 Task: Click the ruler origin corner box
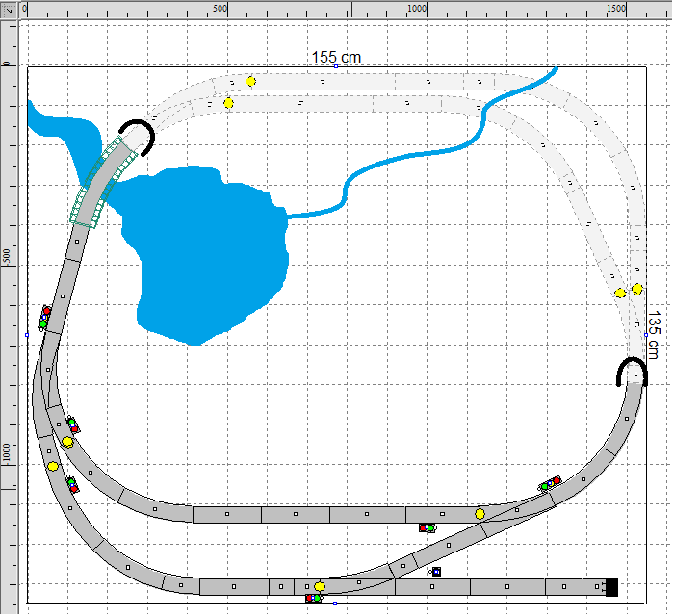(x=9, y=8)
